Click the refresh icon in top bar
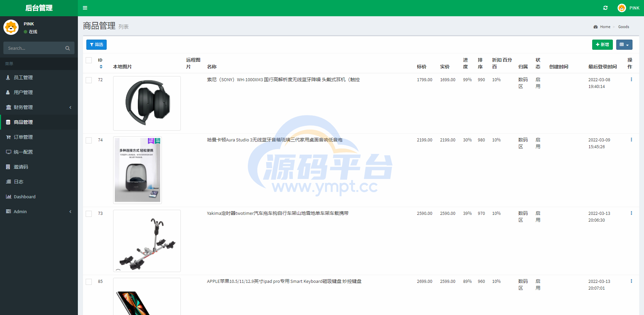Image resolution: width=644 pixels, height=315 pixels. tap(605, 8)
